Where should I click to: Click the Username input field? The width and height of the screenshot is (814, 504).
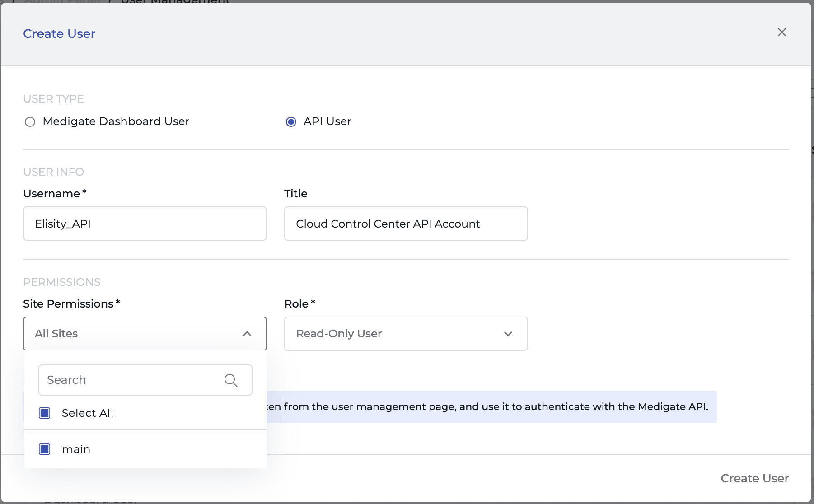(x=145, y=224)
